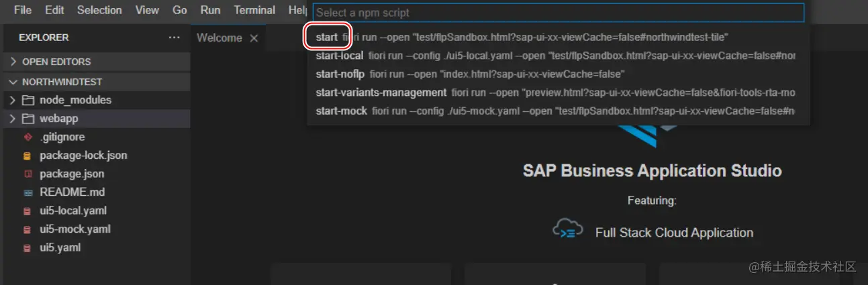Viewport: 868px width, 285px height.
Task: Click the Full Stack Cloud Application link
Action: click(x=674, y=233)
